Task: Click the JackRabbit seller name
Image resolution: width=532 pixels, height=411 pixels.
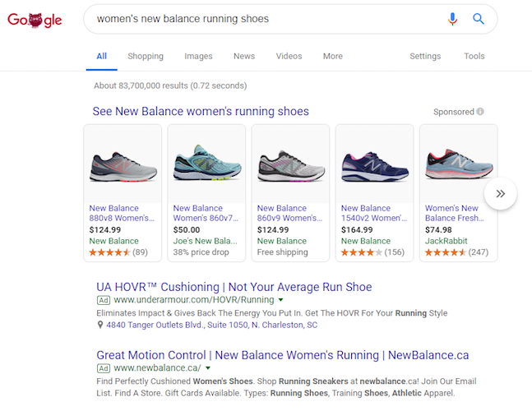Action: [446, 241]
